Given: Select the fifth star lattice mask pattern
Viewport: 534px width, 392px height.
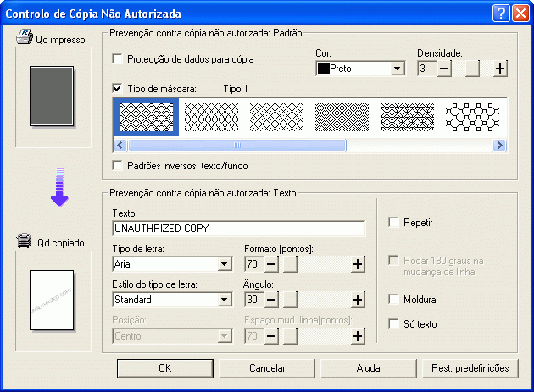Looking at the screenshot, I should 408,117.
